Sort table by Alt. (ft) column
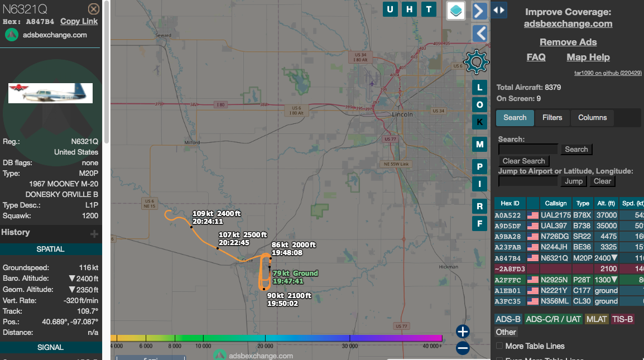644x360 pixels. pos(606,203)
